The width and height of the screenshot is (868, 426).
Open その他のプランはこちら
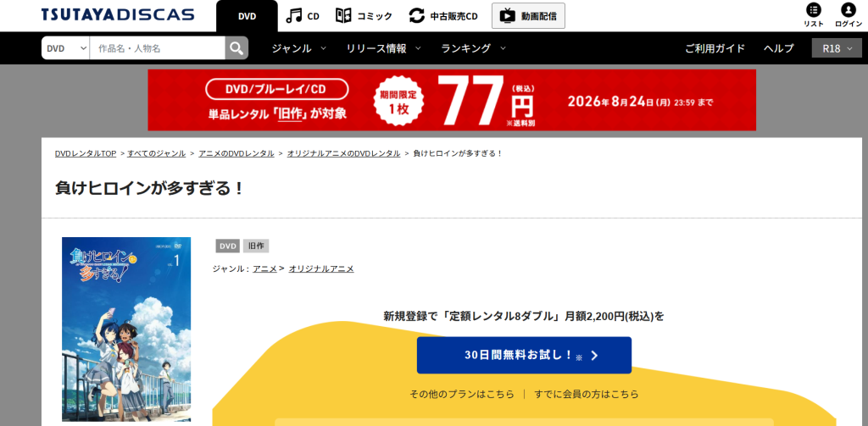[x=462, y=395]
